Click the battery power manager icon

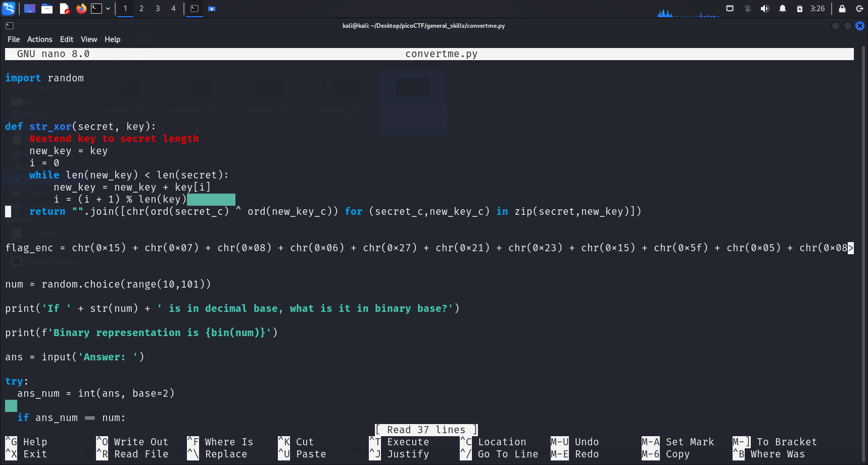(799, 9)
